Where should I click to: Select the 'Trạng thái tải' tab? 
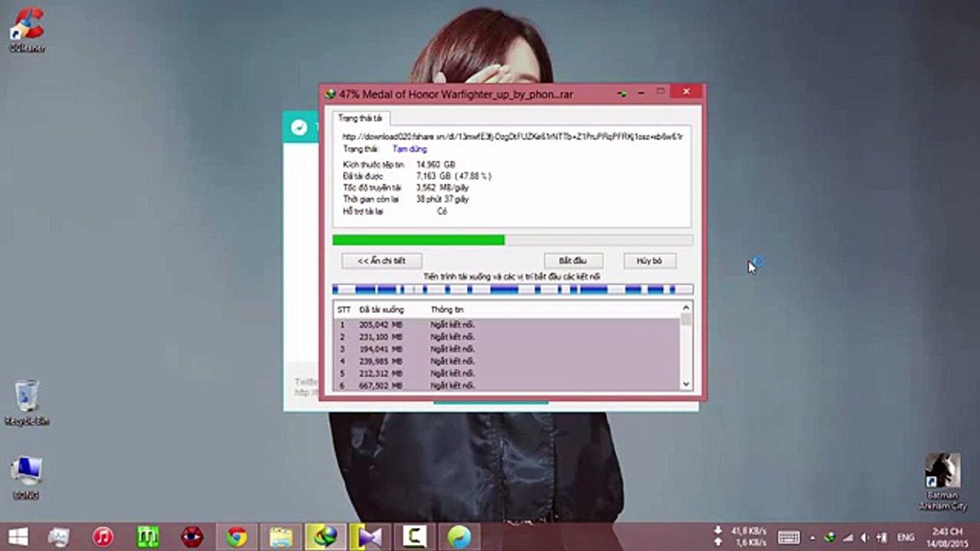[x=361, y=118]
